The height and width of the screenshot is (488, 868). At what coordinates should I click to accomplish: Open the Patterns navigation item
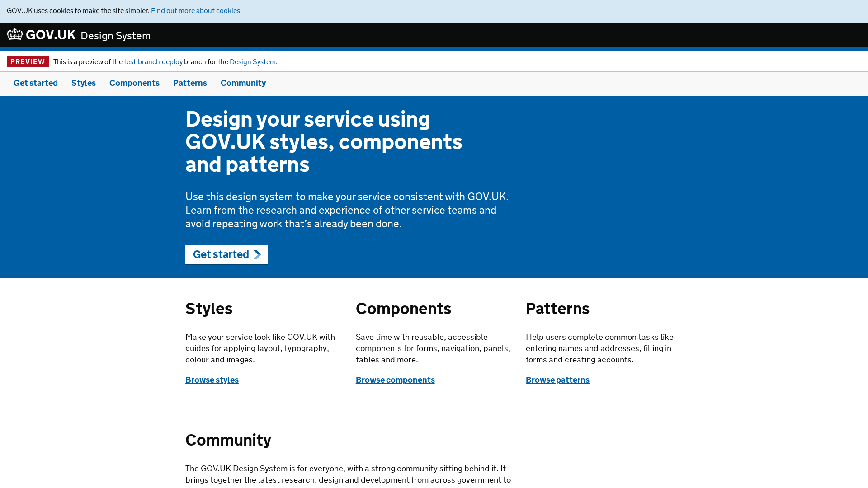[x=190, y=83]
